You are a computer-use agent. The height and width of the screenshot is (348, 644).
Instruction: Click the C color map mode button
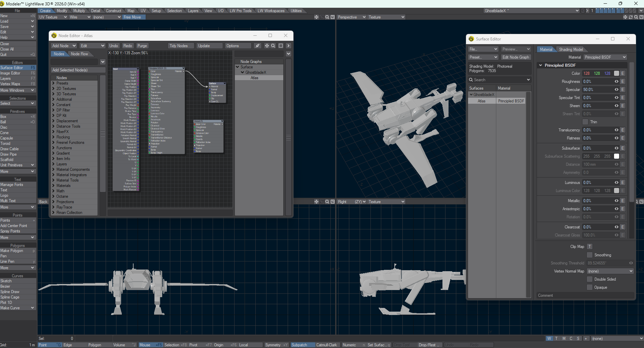[571, 339]
